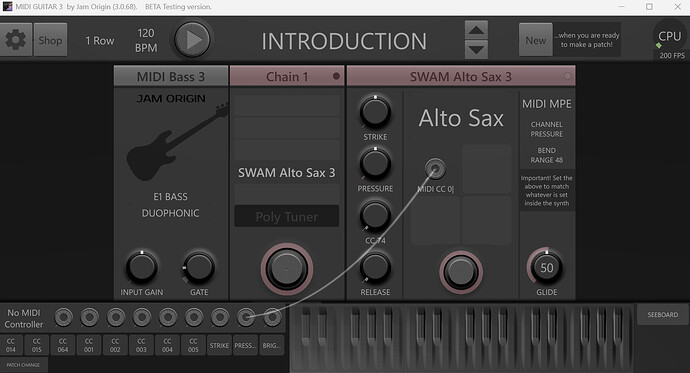Click the CC 004 controller label
This screenshot has width=690, height=373.
coord(167,345)
